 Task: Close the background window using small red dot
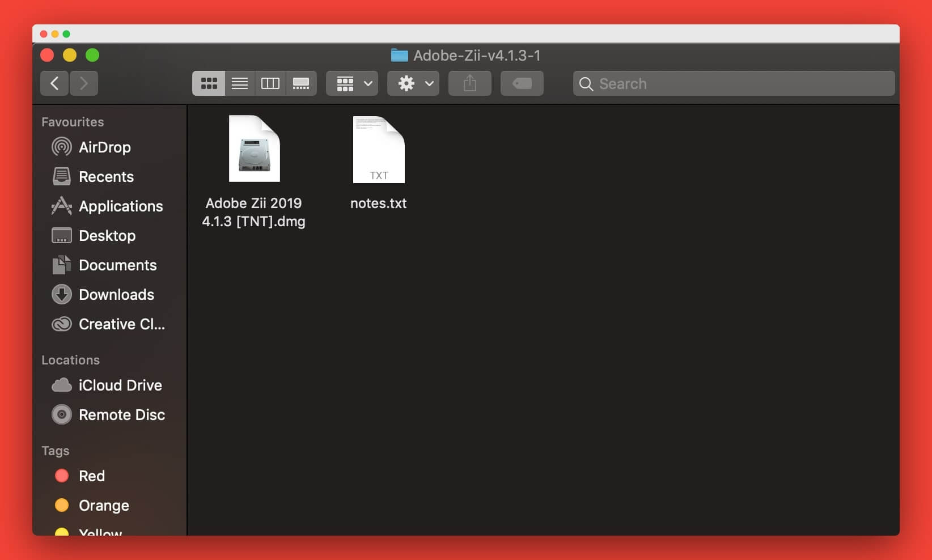(x=44, y=34)
